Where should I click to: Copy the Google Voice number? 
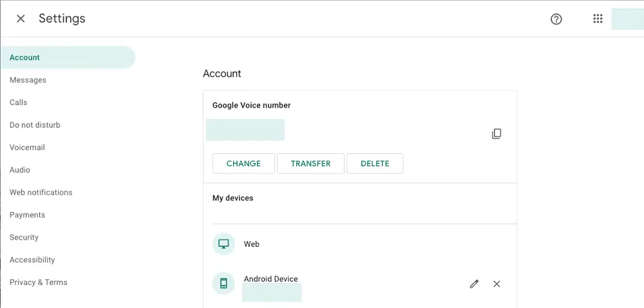[497, 133]
